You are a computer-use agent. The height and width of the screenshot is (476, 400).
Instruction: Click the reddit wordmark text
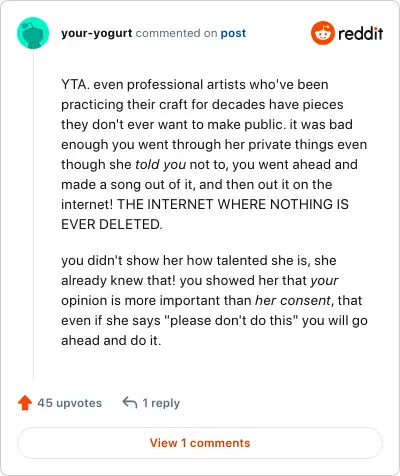point(361,33)
